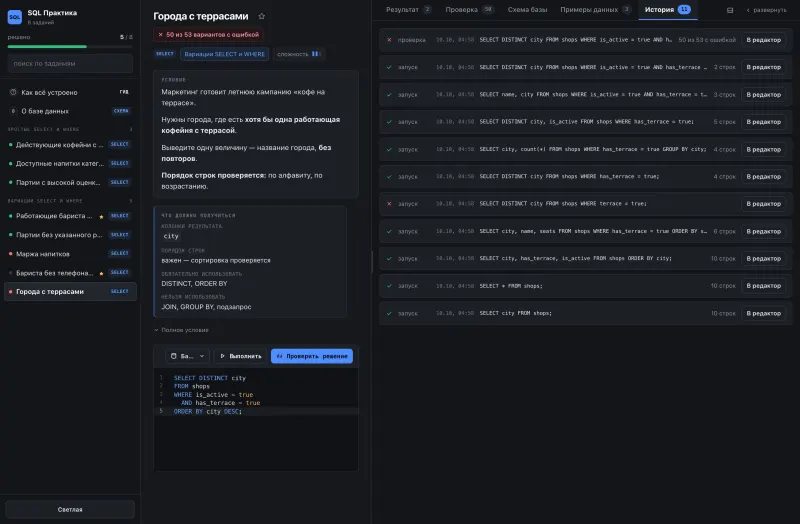The width and height of the screenshot is (800, 524).
Task: Send the SELECT city FROM shops query В редактор
Action: [763, 313]
